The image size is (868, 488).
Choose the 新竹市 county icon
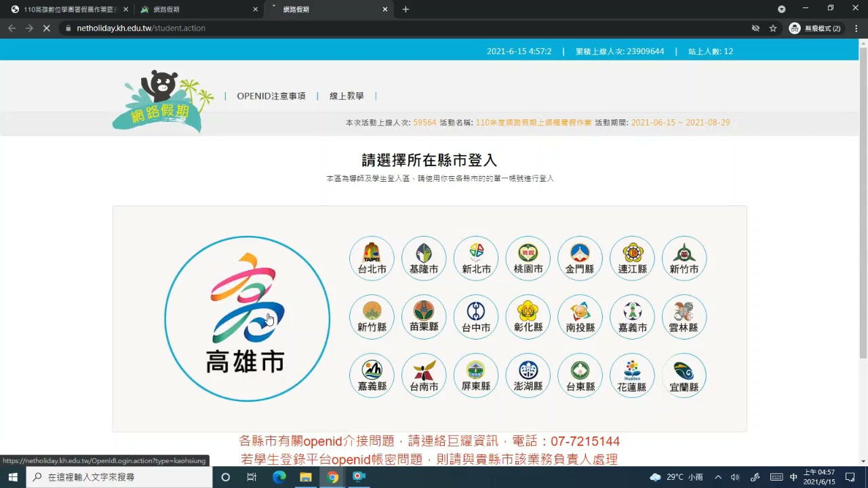point(684,258)
